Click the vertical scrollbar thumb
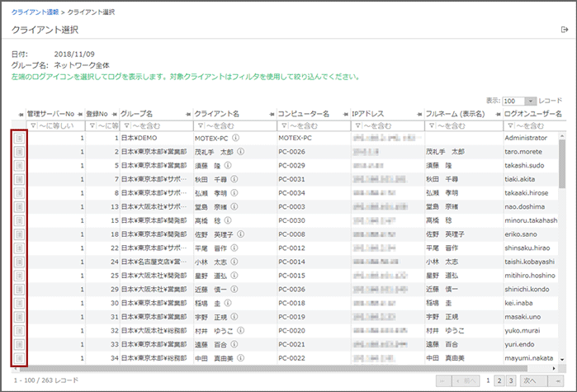The height and width of the screenshot is (392, 577). click(x=562, y=164)
